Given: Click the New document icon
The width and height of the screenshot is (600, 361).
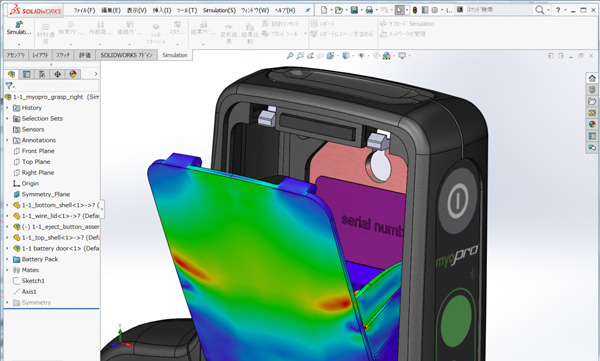Looking at the screenshot, I should [324, 10].
